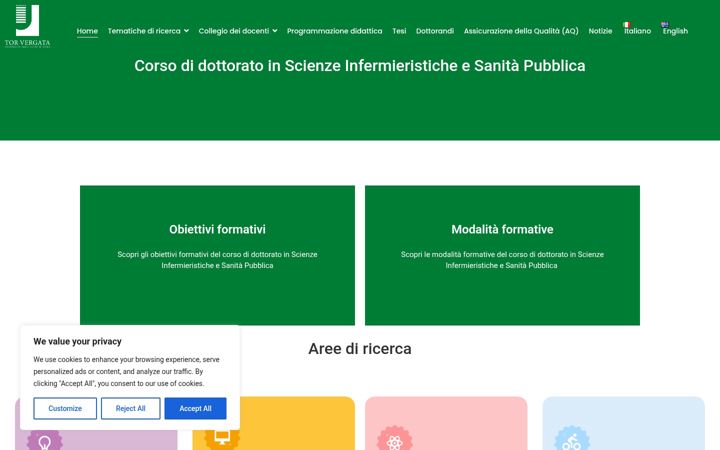Open Collegio dei docenti menu
Viewport: 720px width, 450px height.
(234, 31)
